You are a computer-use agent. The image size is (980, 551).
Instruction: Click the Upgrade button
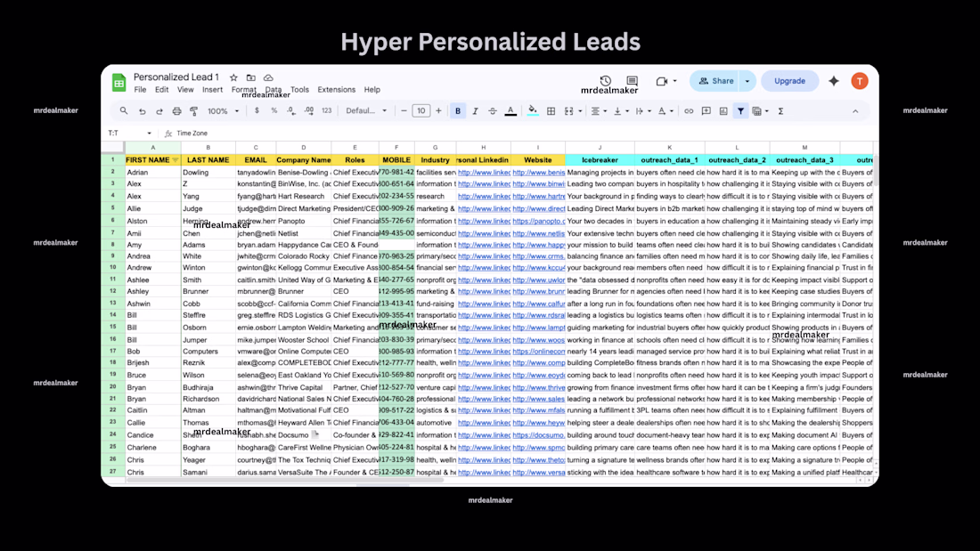(x=789, y=81)
